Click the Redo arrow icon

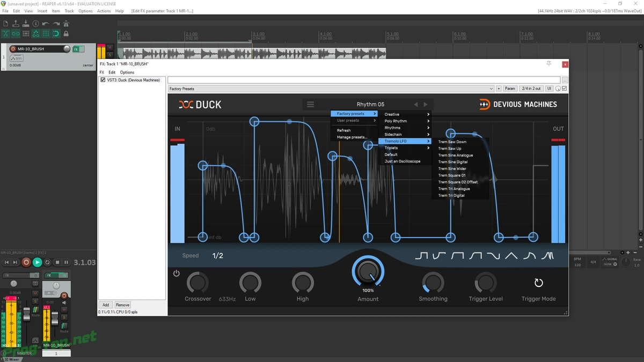tap(56, 24)
